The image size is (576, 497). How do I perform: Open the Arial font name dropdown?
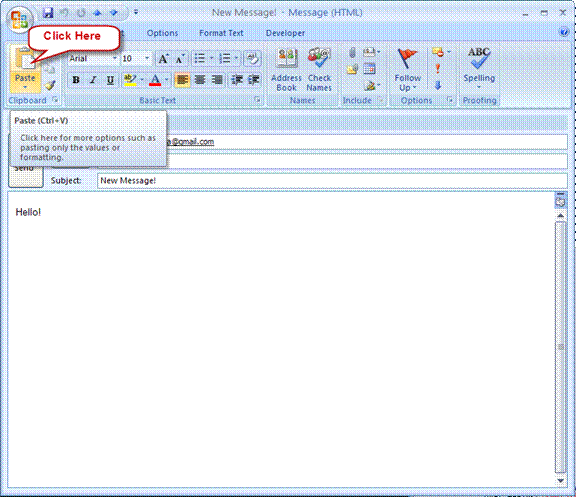click(115, 58)
